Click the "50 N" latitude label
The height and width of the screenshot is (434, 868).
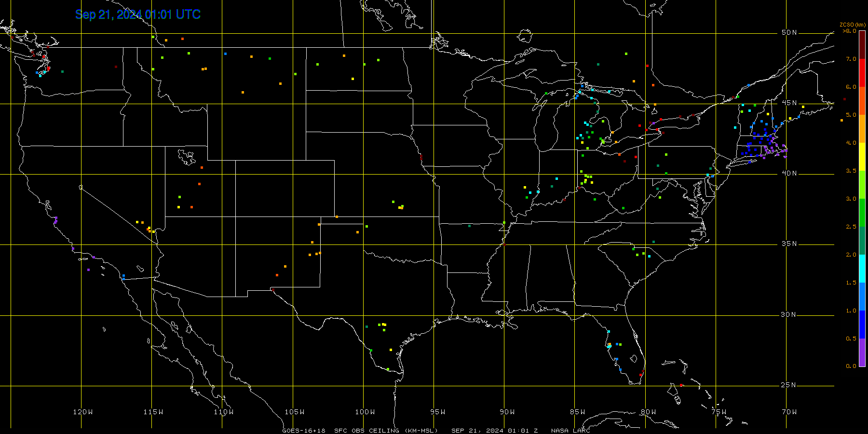click(x=789, y=33)
